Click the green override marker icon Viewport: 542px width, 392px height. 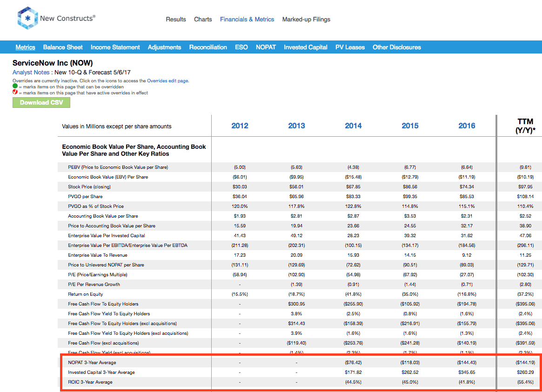(15, 86)
